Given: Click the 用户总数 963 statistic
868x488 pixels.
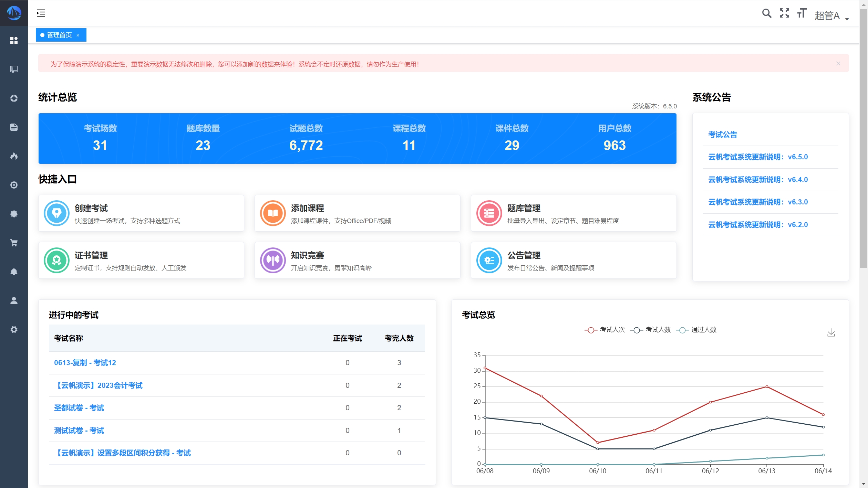Looking at the screenshot, I should point(614,138).
